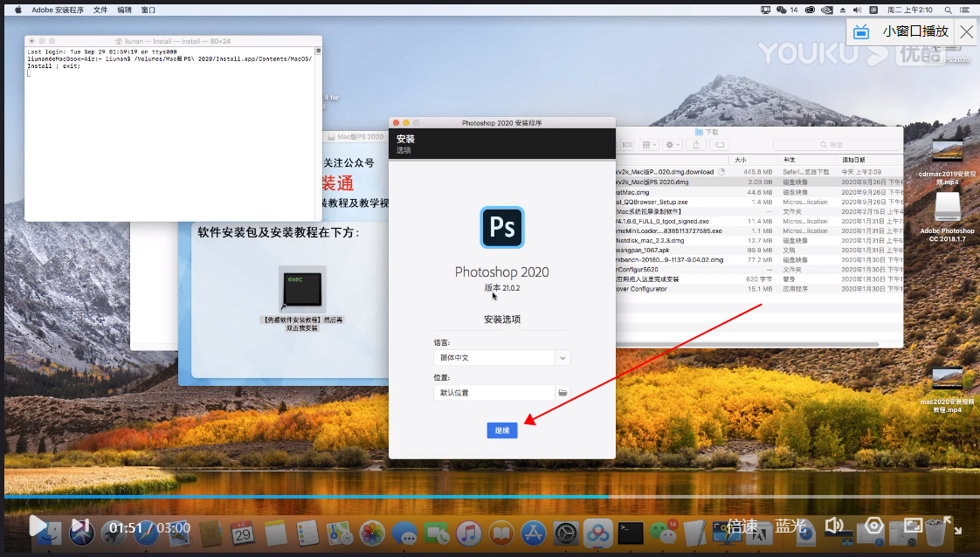980x557 pixels.
Task: Open the 倍速 playback speed menu
Action: pyautogui.click(x=742, y=526)
